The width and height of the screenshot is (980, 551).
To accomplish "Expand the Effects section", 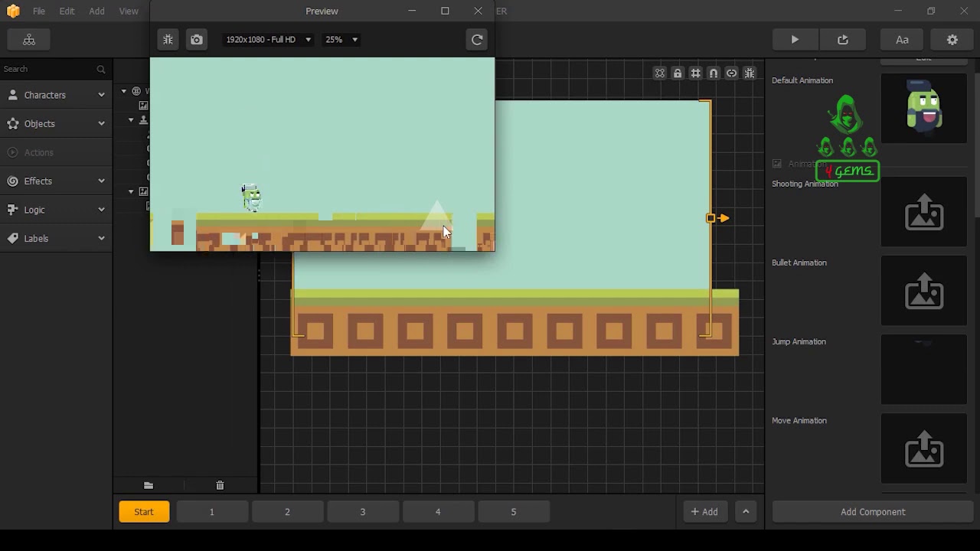I will (101, 181).
